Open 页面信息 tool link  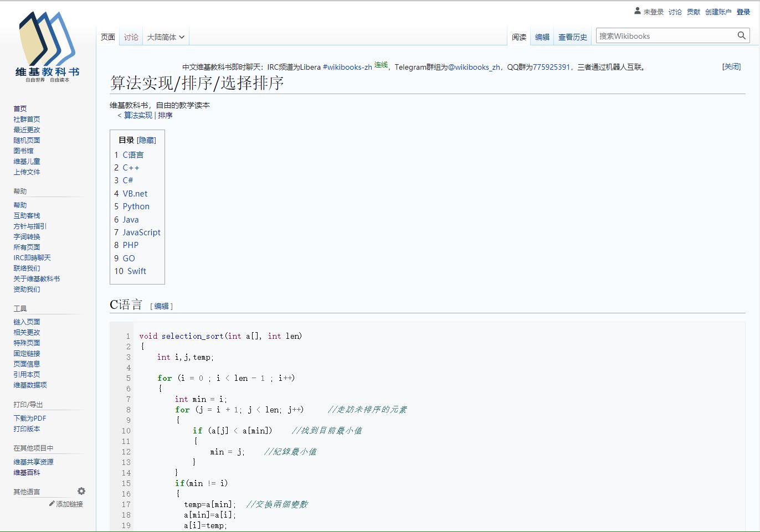point(27,364)
